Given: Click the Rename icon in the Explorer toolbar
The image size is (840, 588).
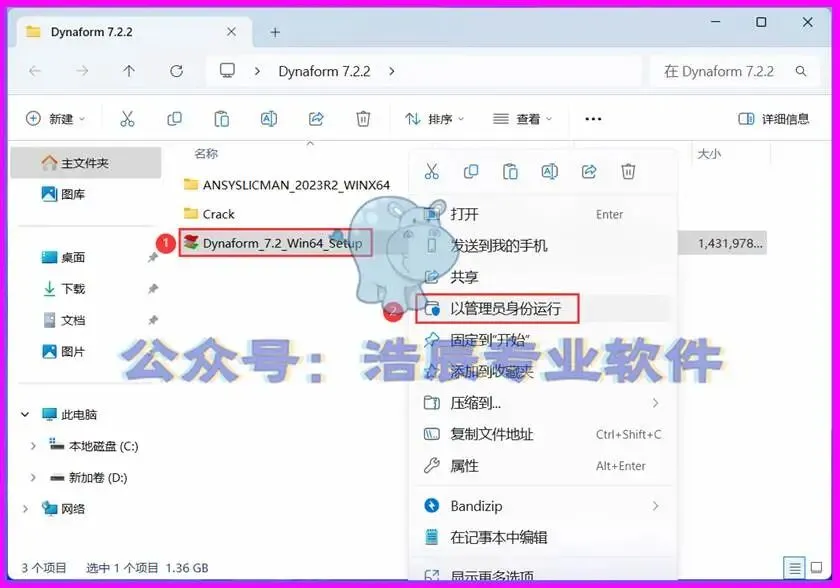Looking at the screenshot, I should (x=268, y=118).
